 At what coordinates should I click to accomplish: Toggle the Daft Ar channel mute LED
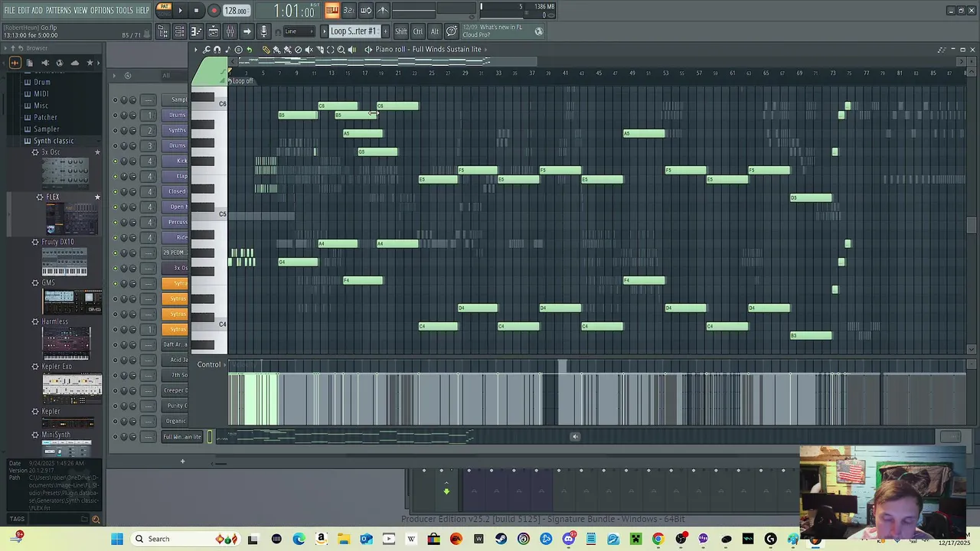coord(115,344)
